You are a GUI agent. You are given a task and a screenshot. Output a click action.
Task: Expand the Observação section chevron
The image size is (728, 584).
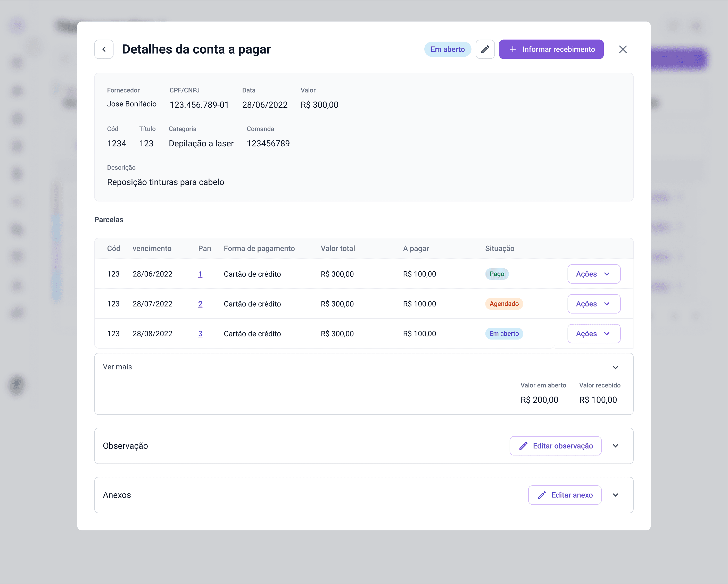[x=615, y=446]
